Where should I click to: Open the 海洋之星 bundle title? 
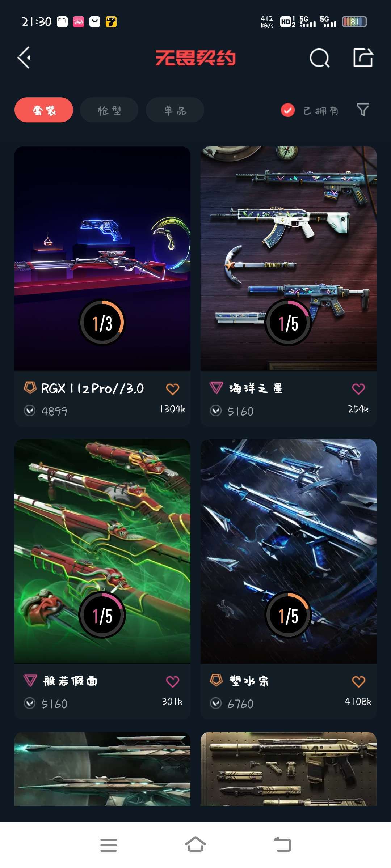[256, 389]
